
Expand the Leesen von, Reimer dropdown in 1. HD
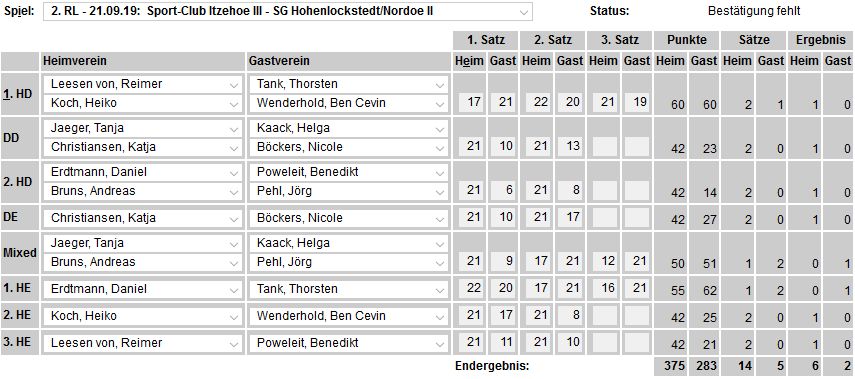click(x=143, y=84)
